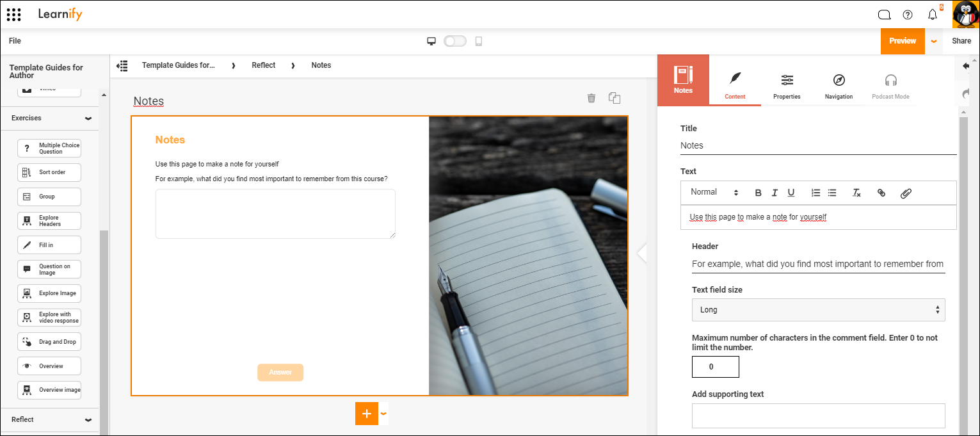This screenshot has height=436, width=980.
Task: Go to Template Guides for... breadcrumb
Action: pos(179,65)
